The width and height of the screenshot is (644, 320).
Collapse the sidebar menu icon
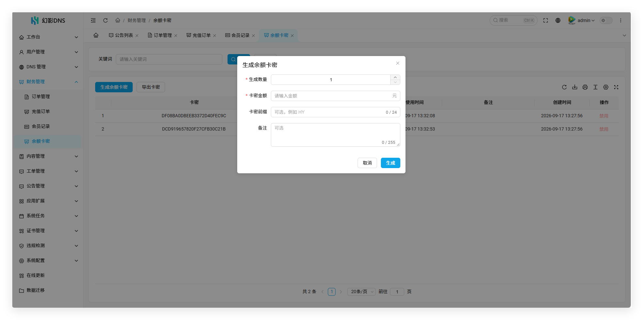93,20
